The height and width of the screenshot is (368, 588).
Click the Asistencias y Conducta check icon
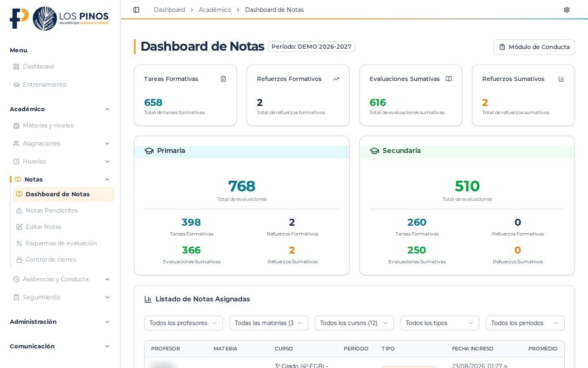pyautogui.click(x=16, y=279)
